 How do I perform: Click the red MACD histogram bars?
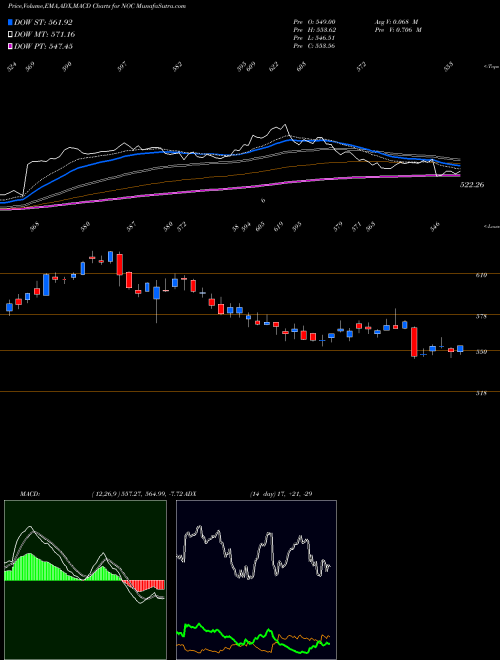click(x=143, y=585)
